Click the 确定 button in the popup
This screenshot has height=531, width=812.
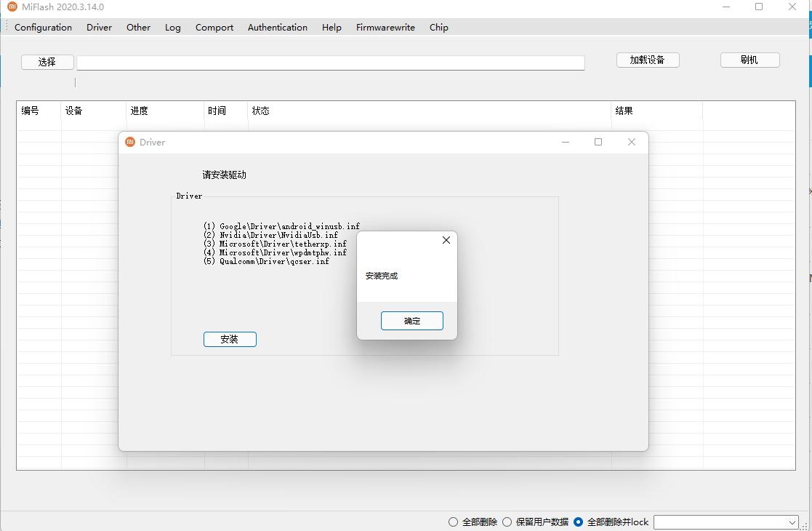pos(411,321)
